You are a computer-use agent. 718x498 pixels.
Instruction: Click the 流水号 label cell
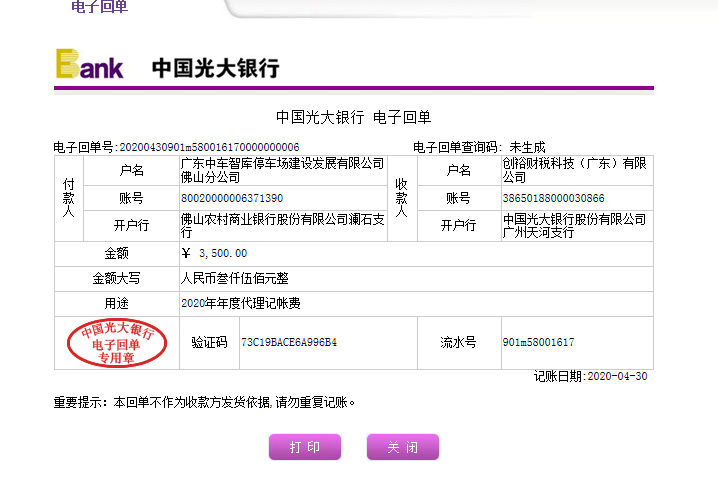pyautogui.click(x=458, y=342)
